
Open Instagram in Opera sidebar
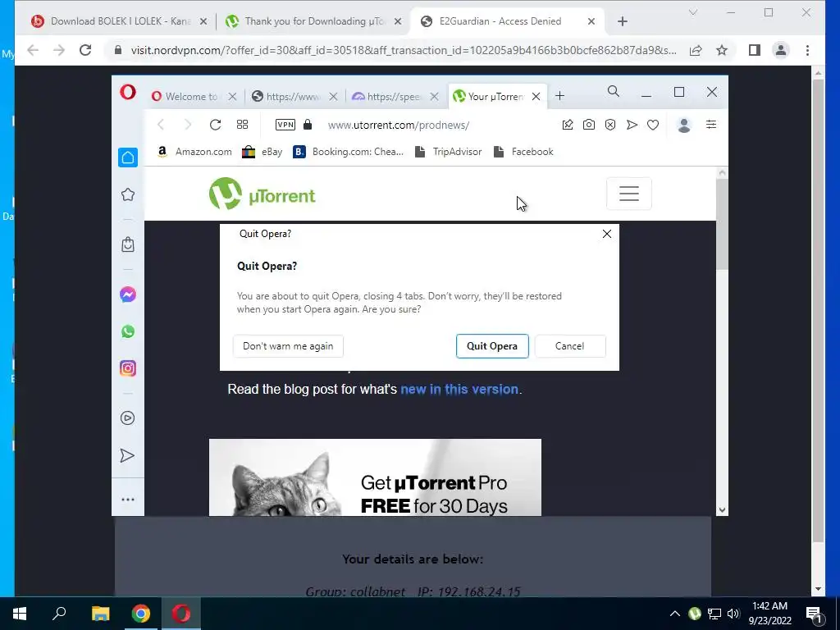(x=127, y=368)
